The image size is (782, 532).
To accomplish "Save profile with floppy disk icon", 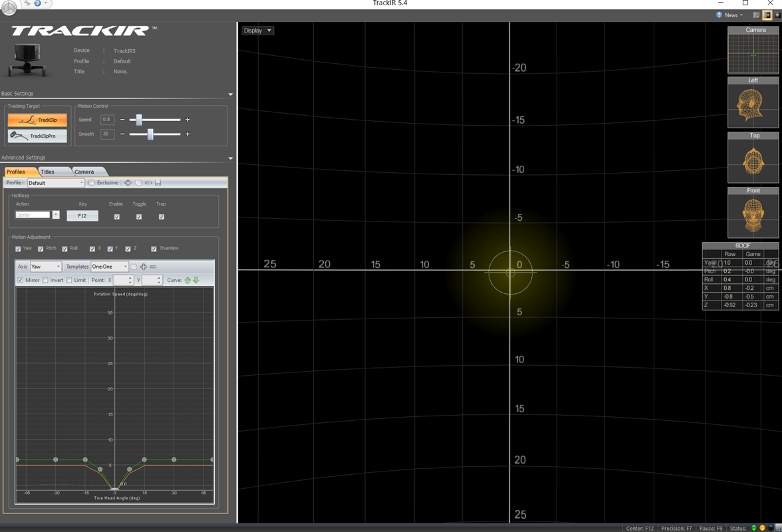I will [158, 183].
